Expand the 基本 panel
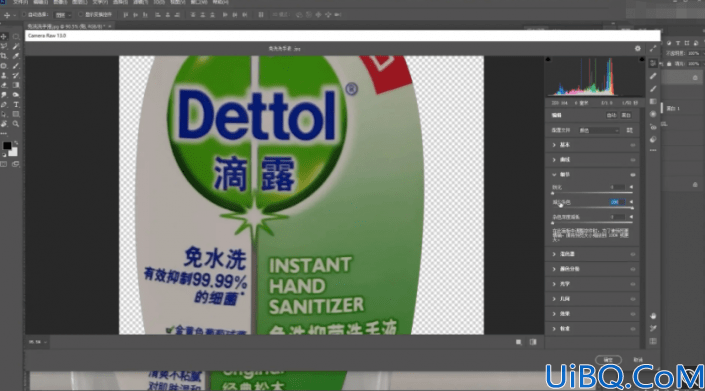Image resolution: width=705 pixels, height=391 pixels. [554, 145]
